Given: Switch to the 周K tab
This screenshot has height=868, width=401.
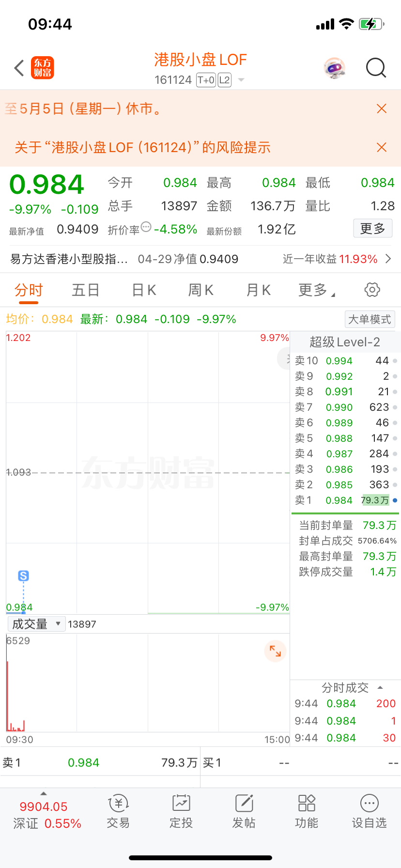Looking at the screenshot, I should [x=200, y=290].
